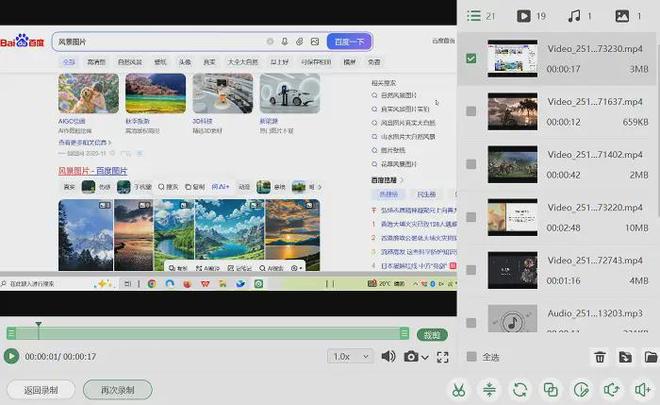
Task: Check the Video_251...71637.mp4 checkbox
Action: (x=471, y=111)
